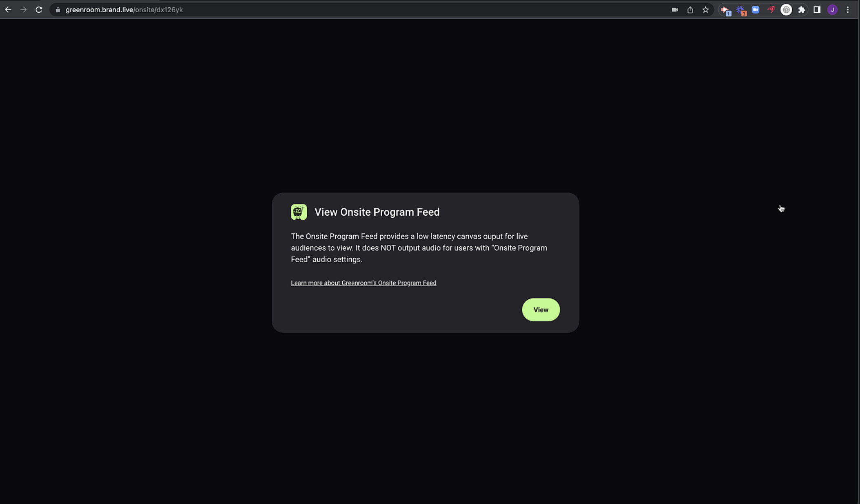
Task: Click the green View button
Action: (x=541, y=309)
